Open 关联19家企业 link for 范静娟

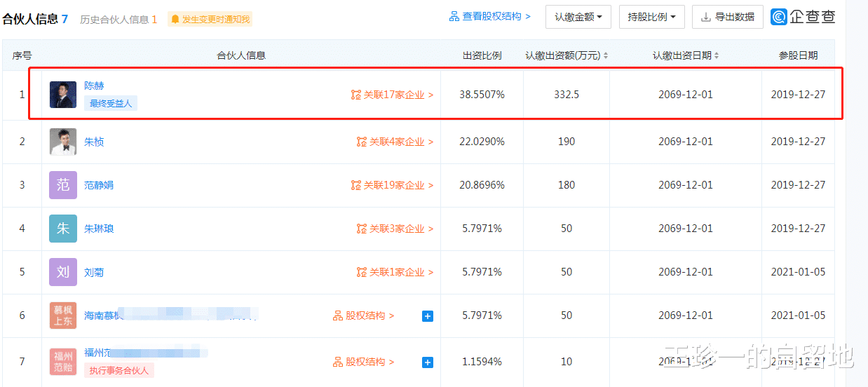(x=393, y=185)
